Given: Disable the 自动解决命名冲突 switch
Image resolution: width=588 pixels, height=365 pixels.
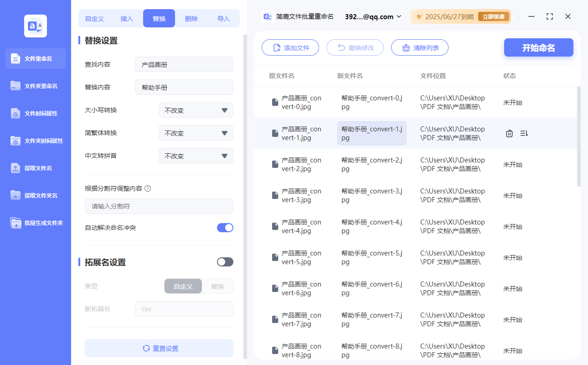Looking at the screenshot, I should pos(225,228).
